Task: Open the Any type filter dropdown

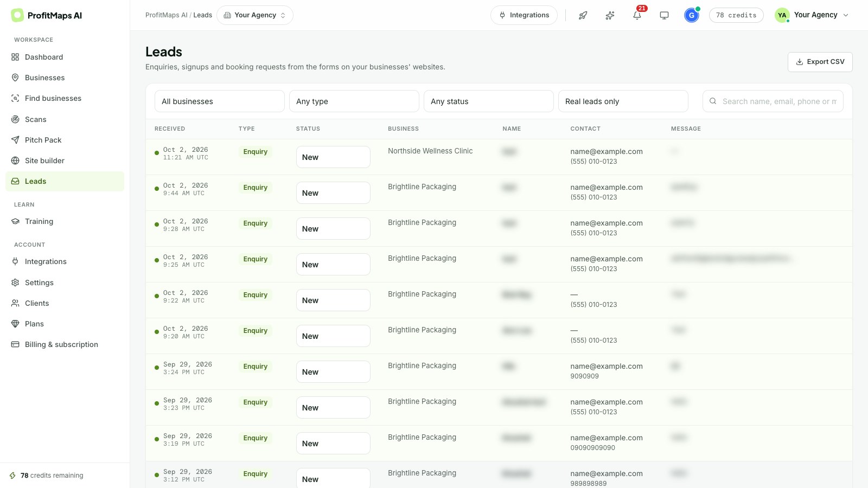Action: [354, 101]
